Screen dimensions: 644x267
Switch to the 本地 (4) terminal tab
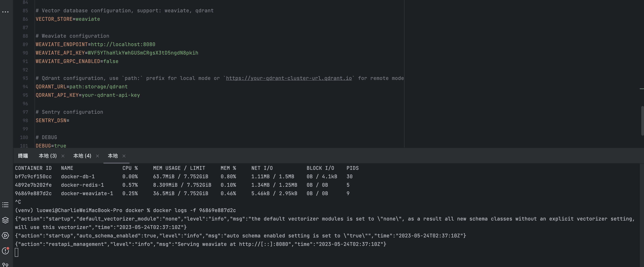[82, 156]
